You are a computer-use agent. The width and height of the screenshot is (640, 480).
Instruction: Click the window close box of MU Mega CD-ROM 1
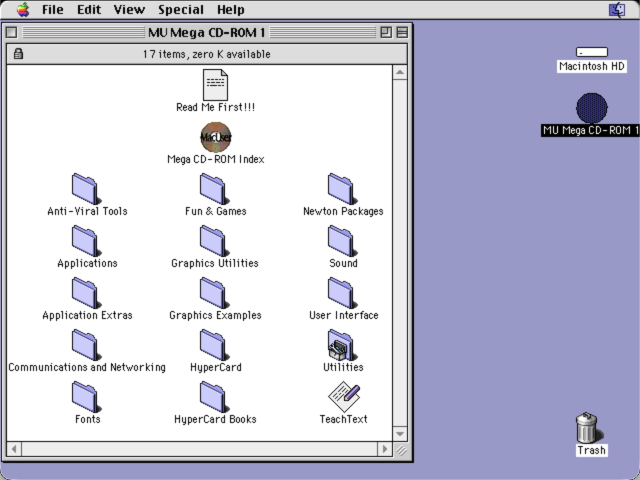pyautogui.click(x=12, y=32)
